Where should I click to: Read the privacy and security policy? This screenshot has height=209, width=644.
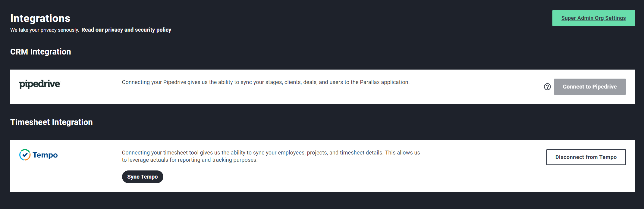point(126,30)
